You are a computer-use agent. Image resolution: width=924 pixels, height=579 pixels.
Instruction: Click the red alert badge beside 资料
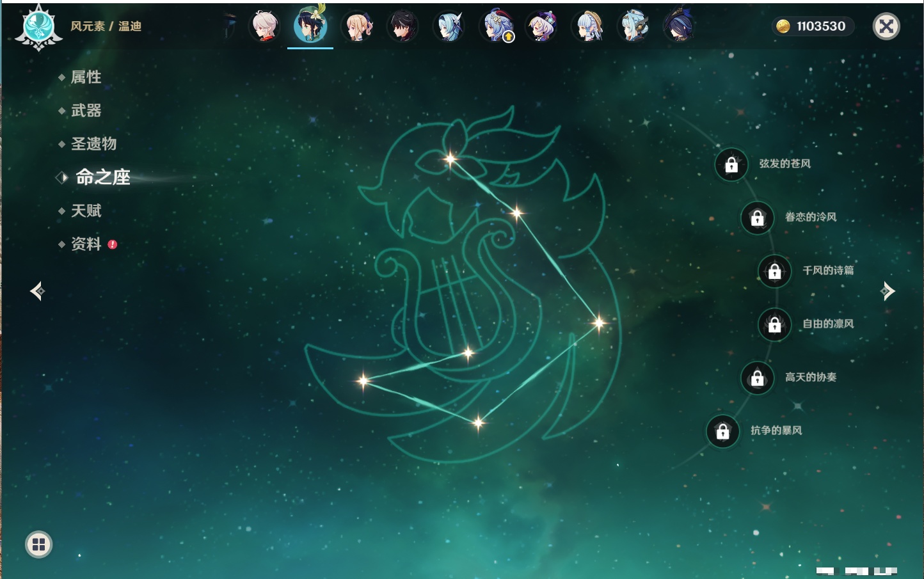pos(113,244)
